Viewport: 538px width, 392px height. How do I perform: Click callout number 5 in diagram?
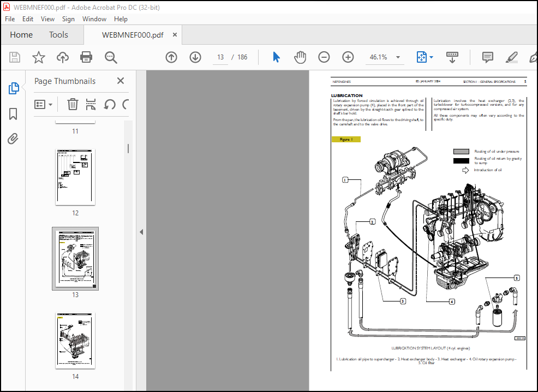517,278
